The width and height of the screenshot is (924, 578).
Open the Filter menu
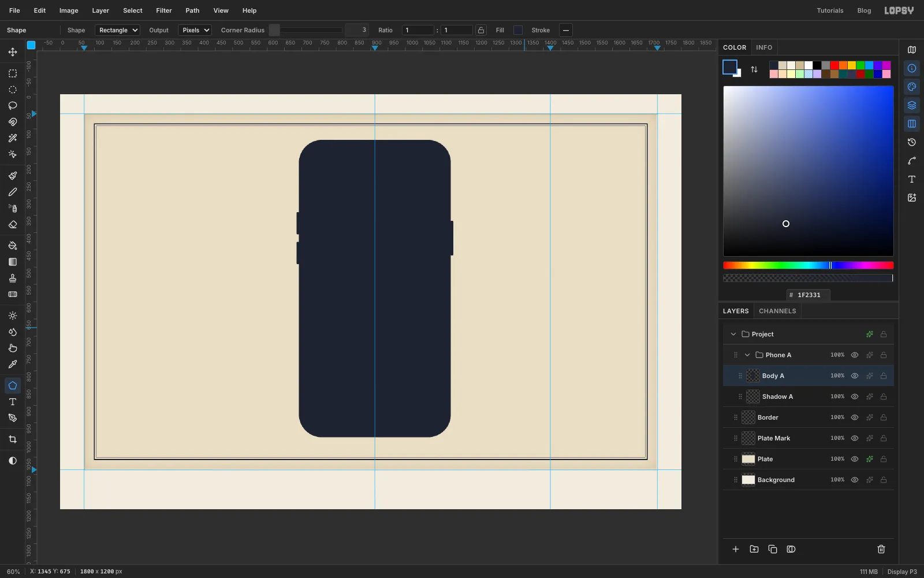click(x=164, y=10)
